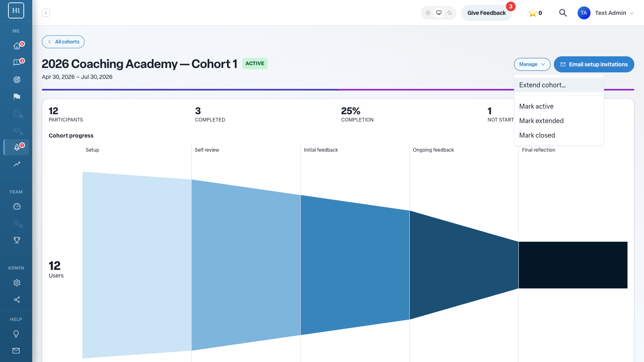Collapse the Manage dropdown button

click(532, 64)
